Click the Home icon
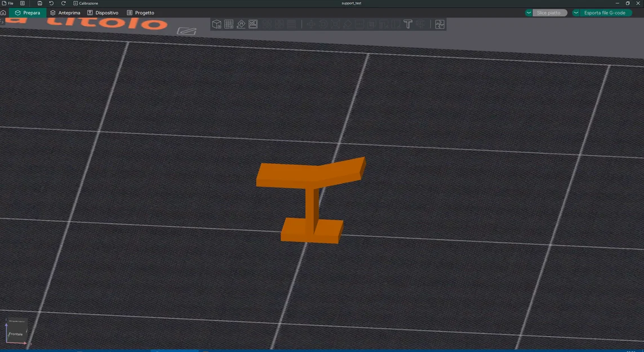Screen dimensions: 644x352 point(4,12)
